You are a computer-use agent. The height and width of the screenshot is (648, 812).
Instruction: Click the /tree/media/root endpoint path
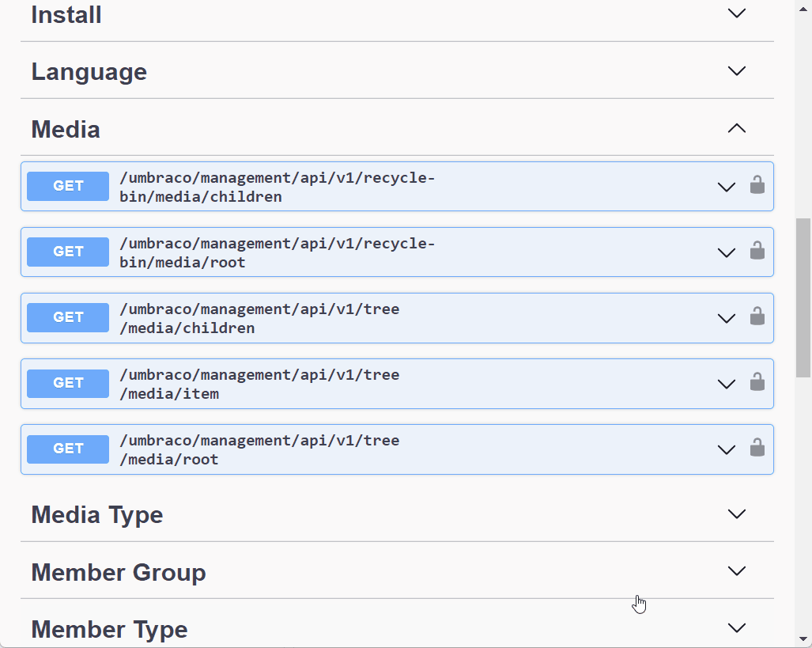[259, 449]
